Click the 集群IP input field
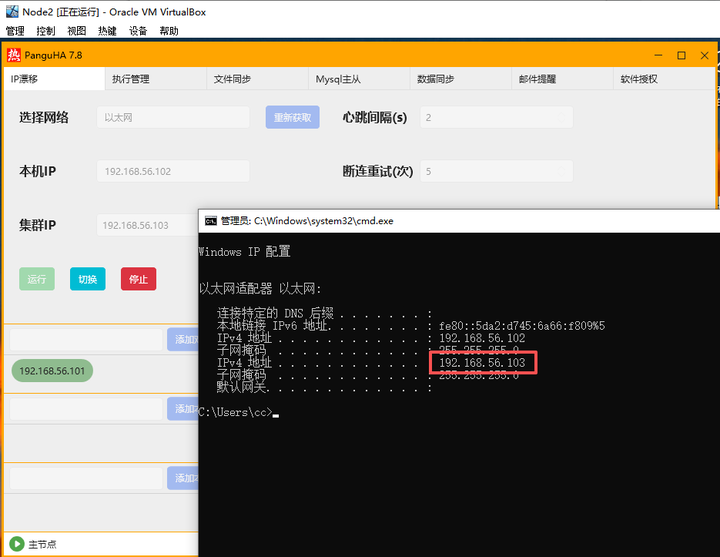 pyautogui.click(x=147, y=225)
